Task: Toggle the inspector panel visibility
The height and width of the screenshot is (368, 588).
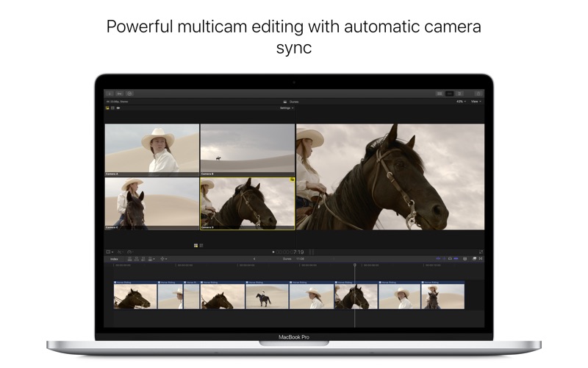Action: 459,93
